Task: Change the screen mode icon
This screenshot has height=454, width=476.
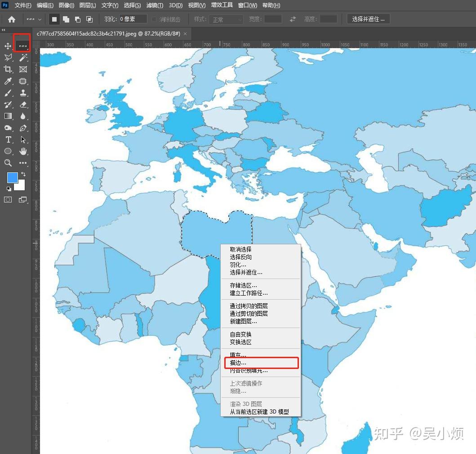Action: pyautogui.click(x=23, y=200)
